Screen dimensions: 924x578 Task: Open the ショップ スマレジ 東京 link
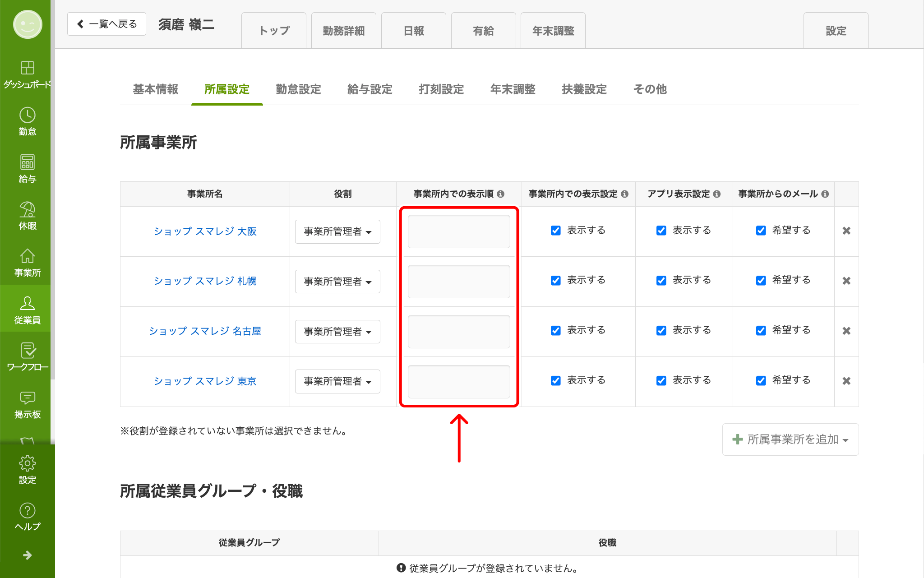tap(205, 381)
